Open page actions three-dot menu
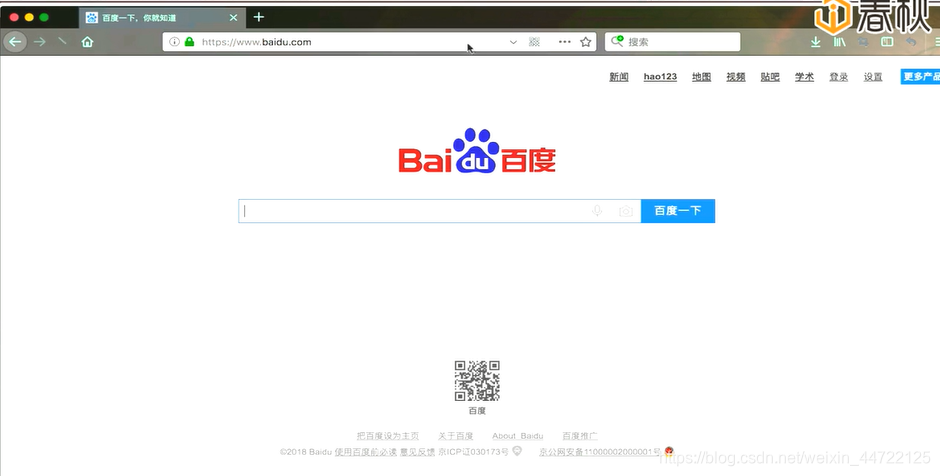Viewport: 940px width, 476px height. (565, 42)
